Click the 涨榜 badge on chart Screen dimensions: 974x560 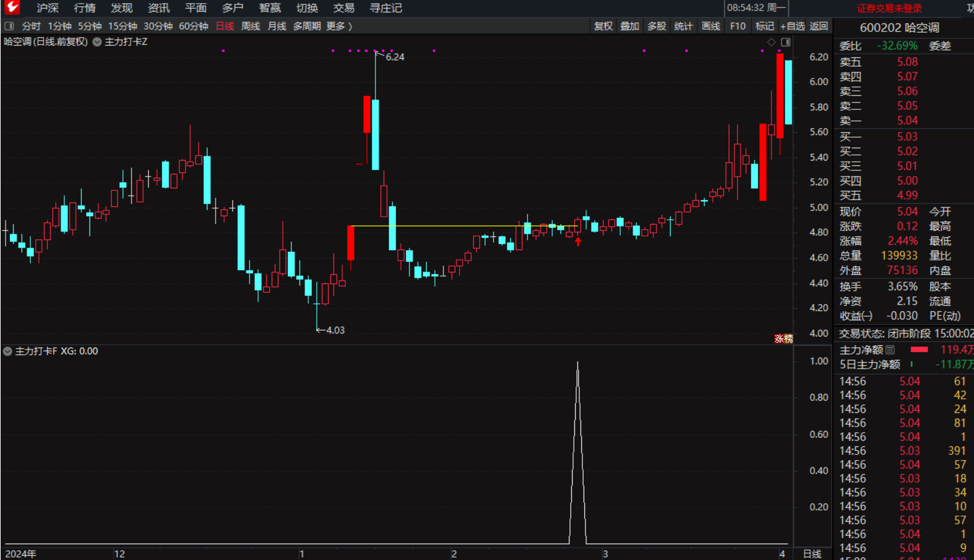tap(783, 338)
